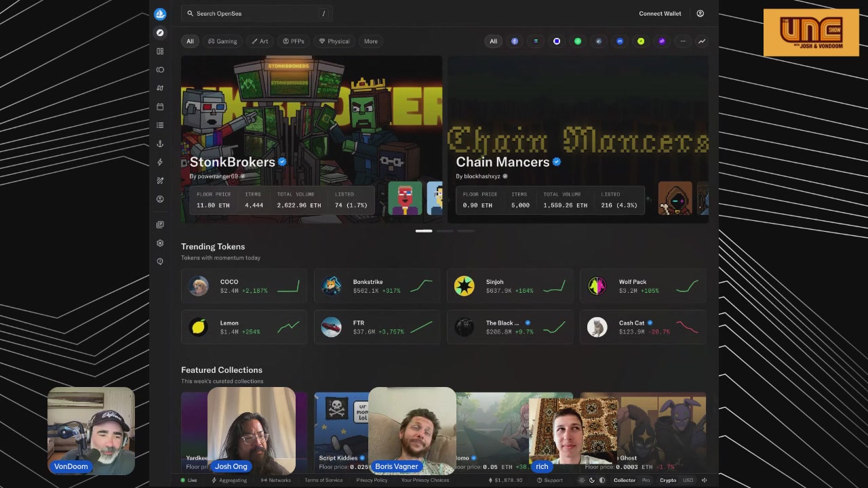Click the Wolf Pack token icon
Viewport: 868px width, 488px height.
point(597,286)
